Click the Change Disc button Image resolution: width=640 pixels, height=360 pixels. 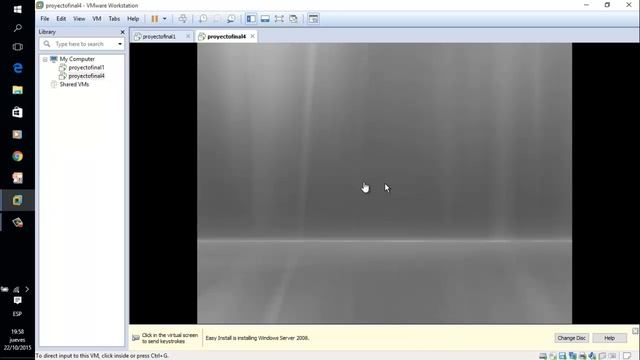571,338
